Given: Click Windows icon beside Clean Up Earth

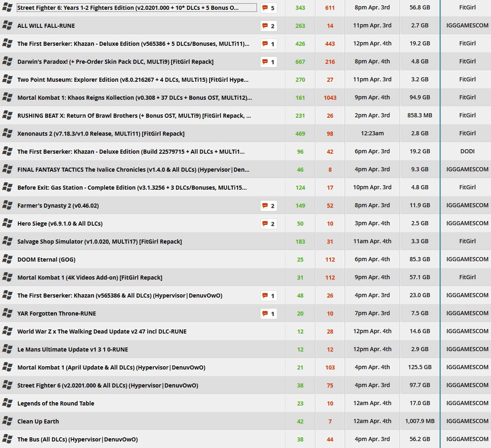Looking at the screenshot, I should [7, 421].
